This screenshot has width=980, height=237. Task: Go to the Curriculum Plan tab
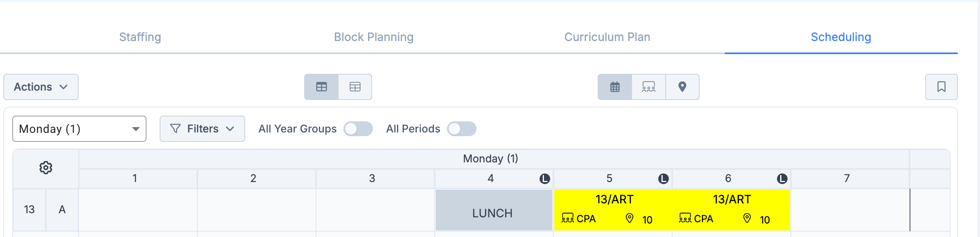(607, 37)
